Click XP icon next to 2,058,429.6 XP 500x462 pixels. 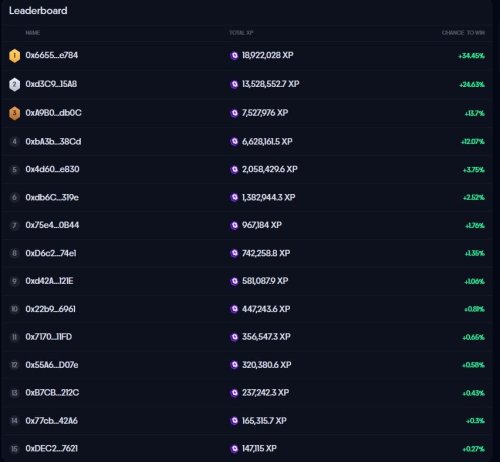point(234,170)
